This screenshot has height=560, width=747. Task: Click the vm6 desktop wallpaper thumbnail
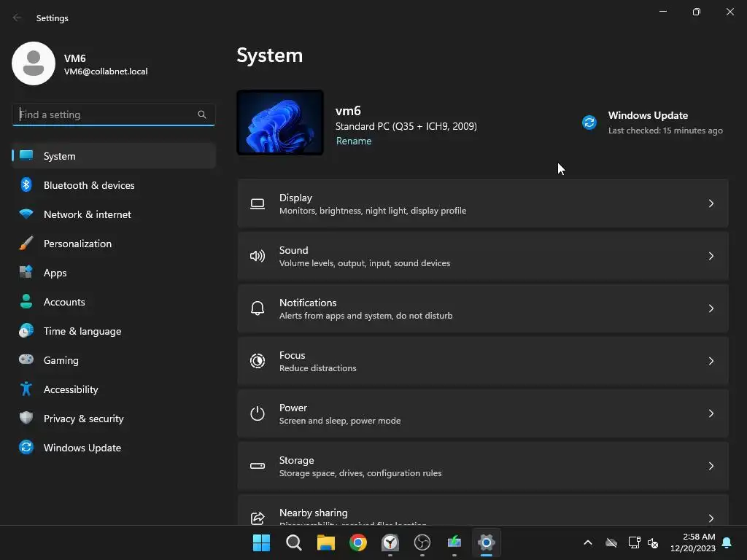[280, 122]
